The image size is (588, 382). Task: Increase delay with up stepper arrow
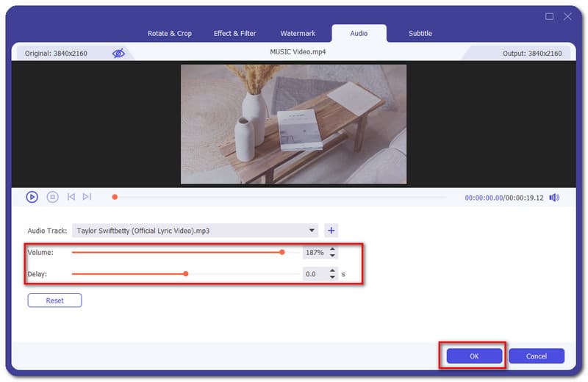[332, 270]
